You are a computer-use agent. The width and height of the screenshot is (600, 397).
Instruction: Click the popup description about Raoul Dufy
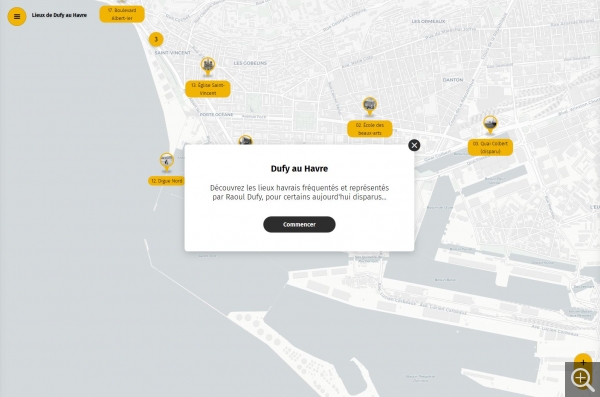pos(299,193)
